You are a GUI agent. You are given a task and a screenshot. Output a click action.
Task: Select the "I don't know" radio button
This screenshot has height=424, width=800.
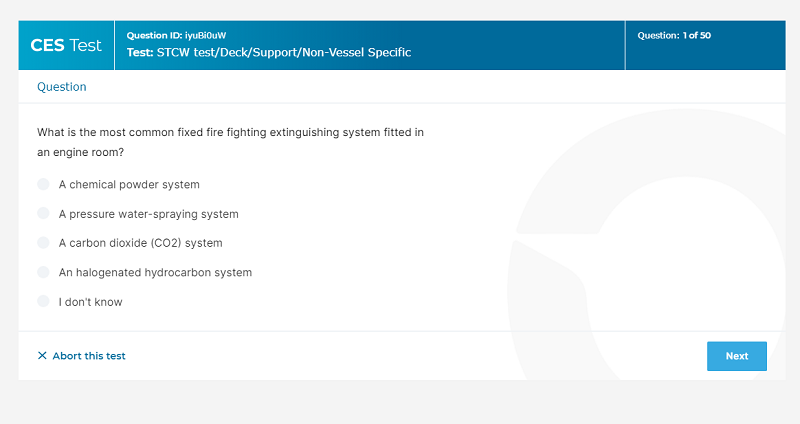tap(43, 302)
